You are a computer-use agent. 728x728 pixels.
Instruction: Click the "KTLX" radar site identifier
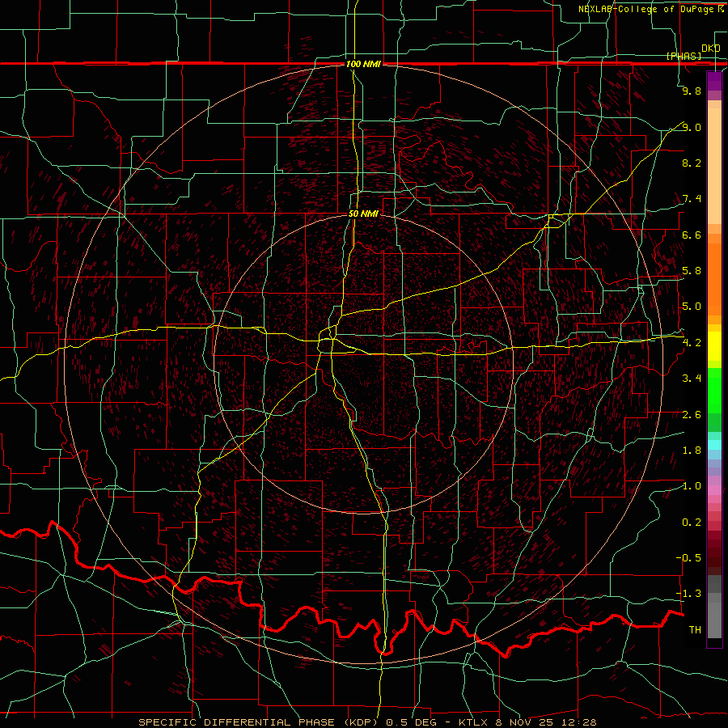point(475,722)
